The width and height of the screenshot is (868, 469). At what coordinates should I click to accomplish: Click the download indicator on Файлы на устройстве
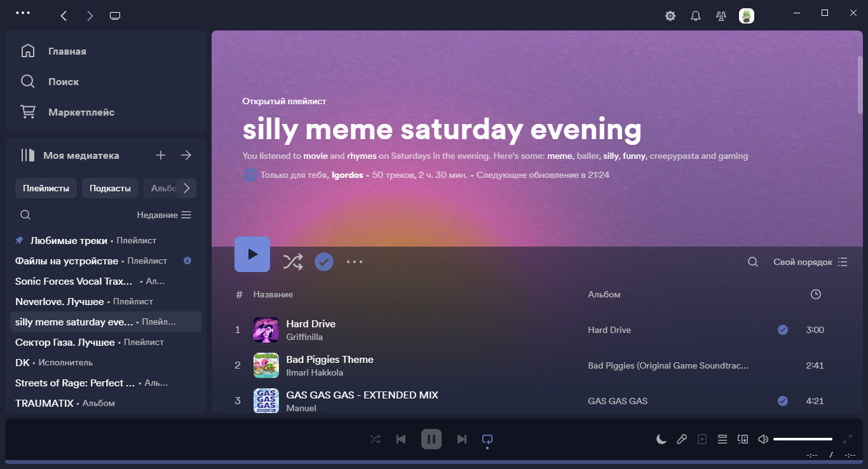187,261
